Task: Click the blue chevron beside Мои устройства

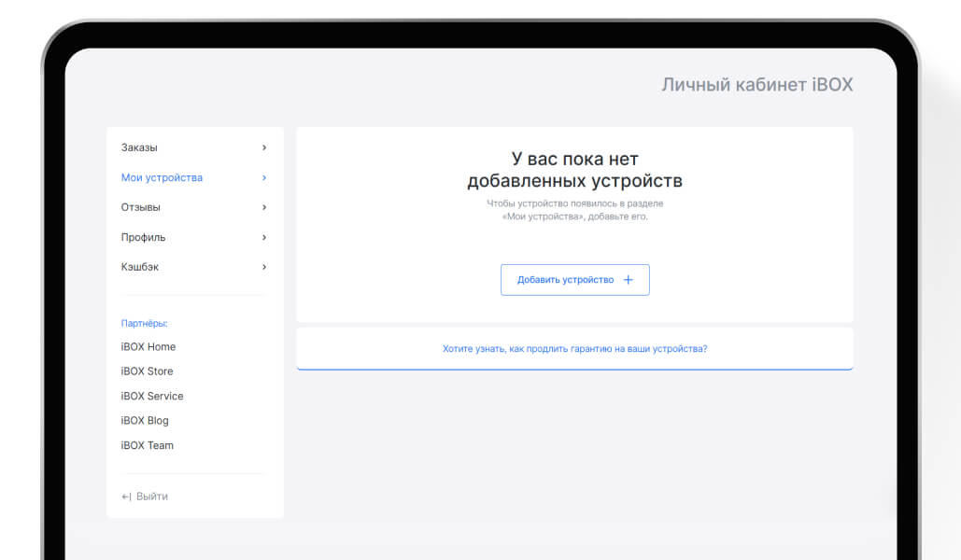Action: pyautogui.click(x=264, y=177)
